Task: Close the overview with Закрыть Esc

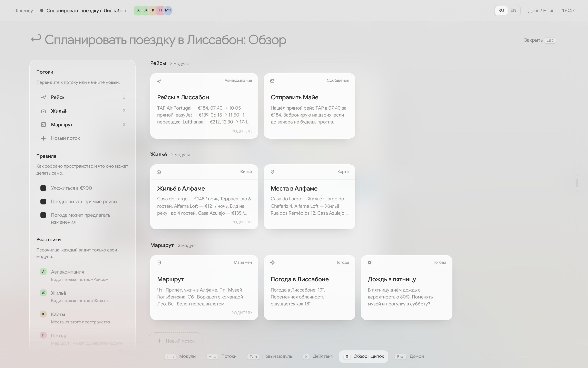Action: click(x=540, y=40)
